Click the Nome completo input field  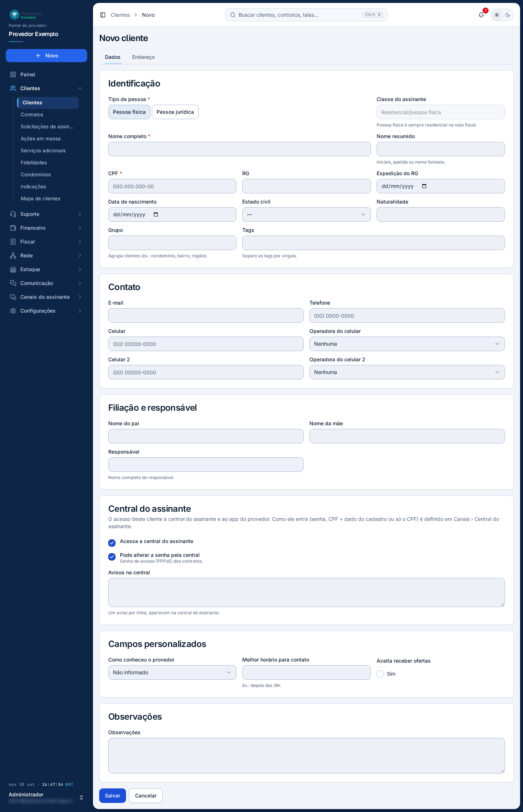239,149
